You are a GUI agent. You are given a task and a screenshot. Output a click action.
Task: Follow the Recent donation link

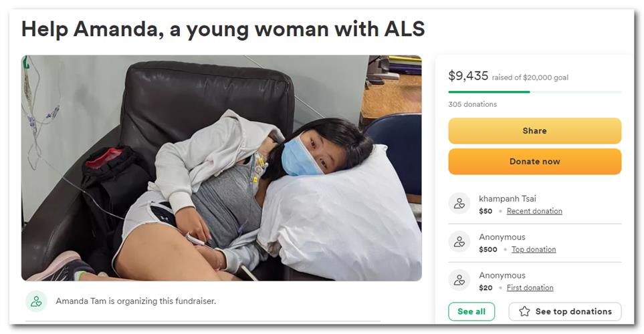[534, 211]
